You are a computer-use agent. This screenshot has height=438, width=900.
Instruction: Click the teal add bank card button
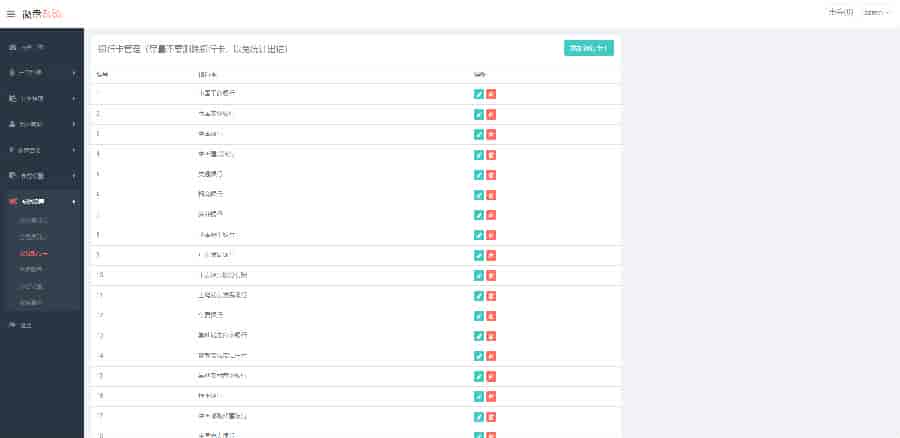589,49
